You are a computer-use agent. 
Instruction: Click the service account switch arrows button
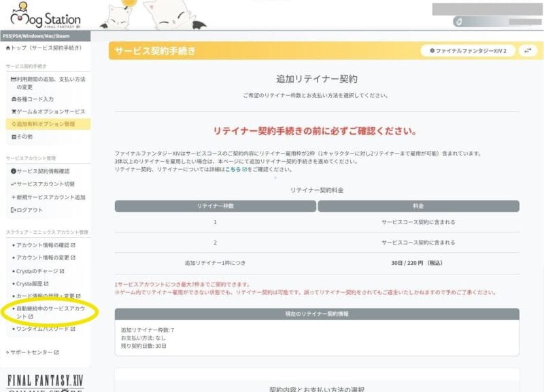pyautogui.click(x=528, y=51)
